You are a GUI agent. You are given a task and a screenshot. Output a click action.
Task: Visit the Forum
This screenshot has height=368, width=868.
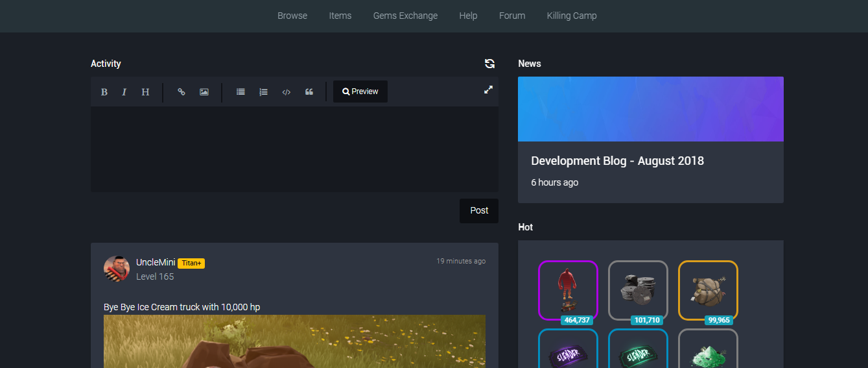click(x=512, y=16)
